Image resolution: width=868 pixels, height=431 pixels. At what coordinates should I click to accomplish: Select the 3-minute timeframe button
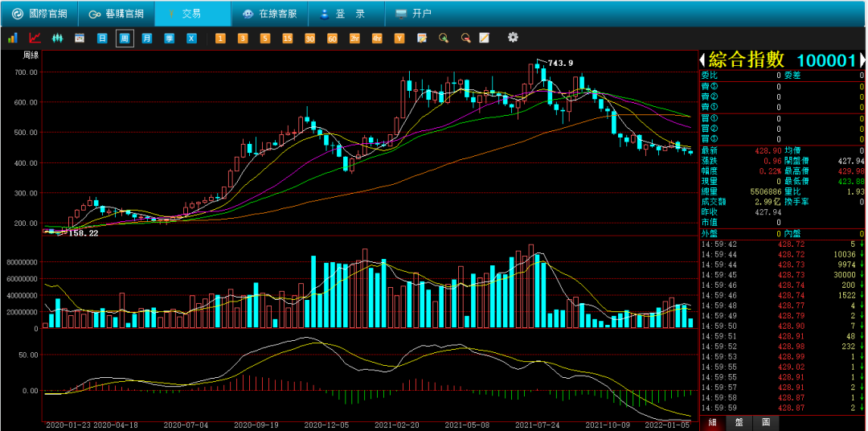pos(243,39)
